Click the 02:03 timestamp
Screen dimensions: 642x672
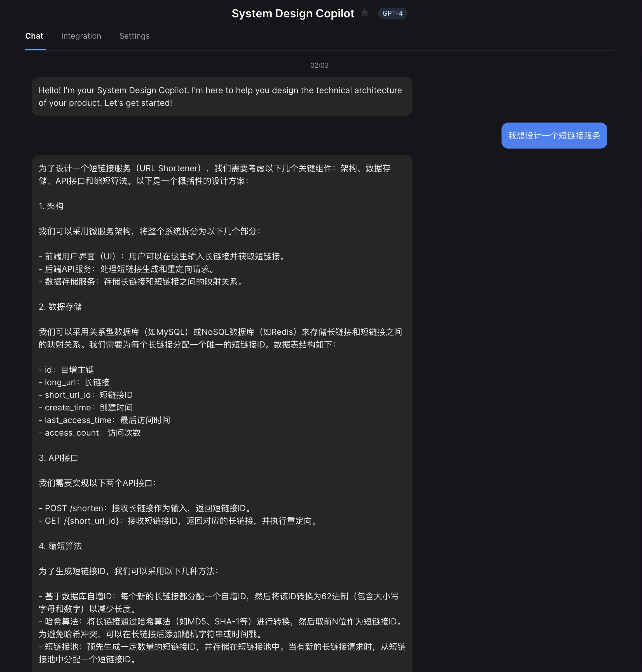tap(319, 65)
